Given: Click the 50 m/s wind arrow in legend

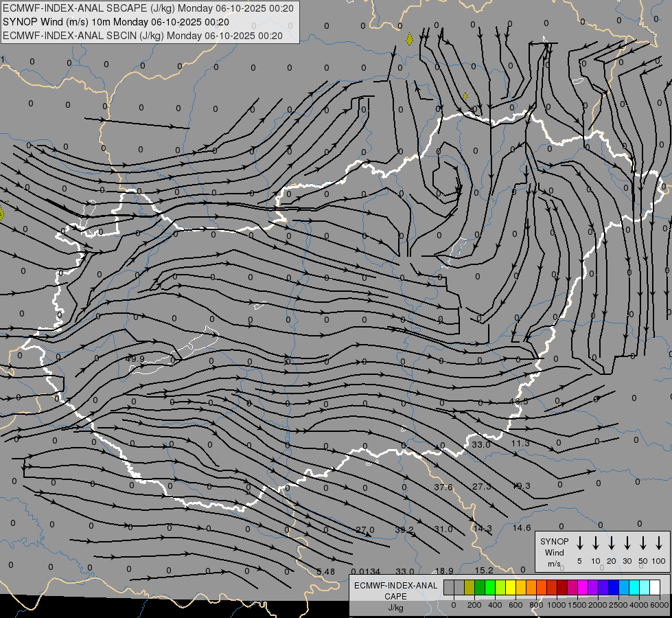Looking at the screenshot, I should click(643, 543).
